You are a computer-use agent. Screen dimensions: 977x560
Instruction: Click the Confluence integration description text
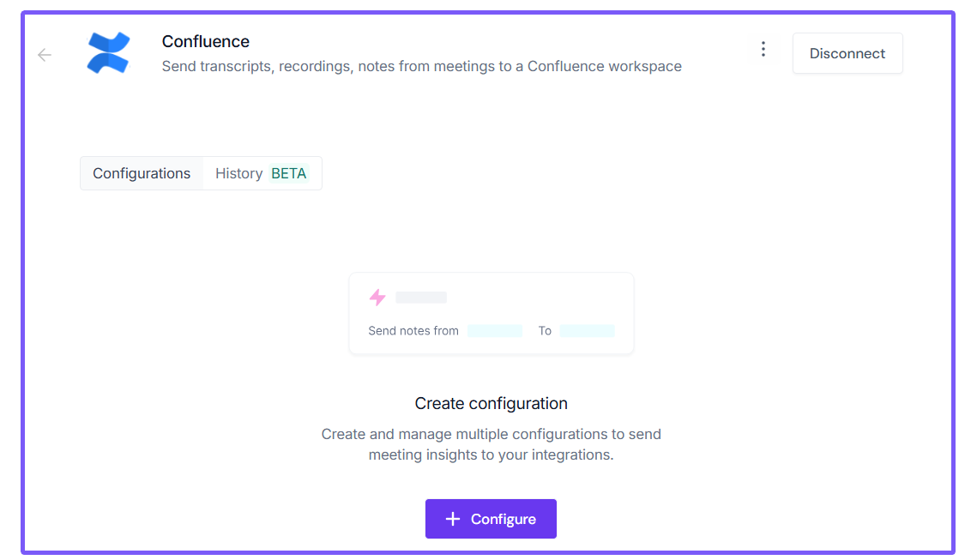pyautogui.click(x=421, y=66)
